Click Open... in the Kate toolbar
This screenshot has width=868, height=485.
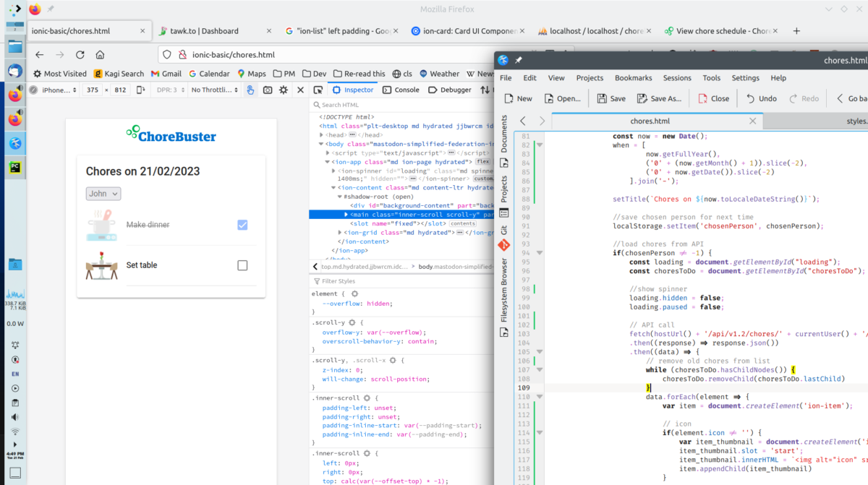pyautogui.click(x=562, y=98)
